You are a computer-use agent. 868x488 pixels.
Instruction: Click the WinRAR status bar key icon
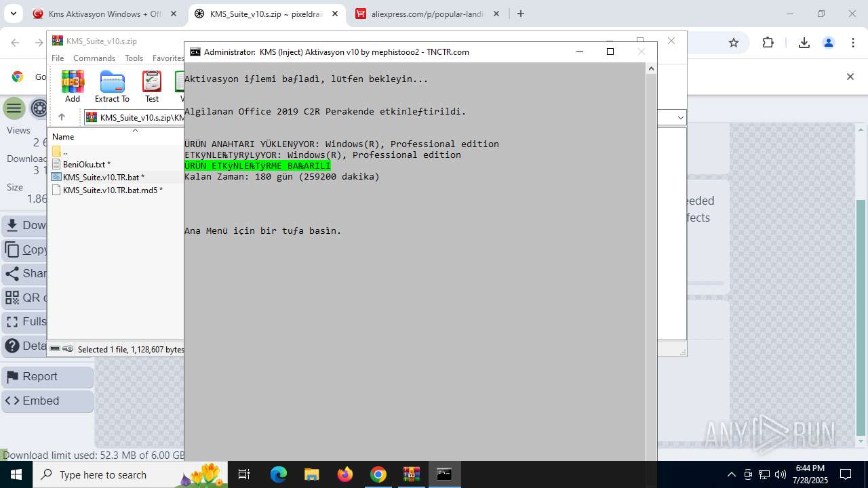point(68,349)
